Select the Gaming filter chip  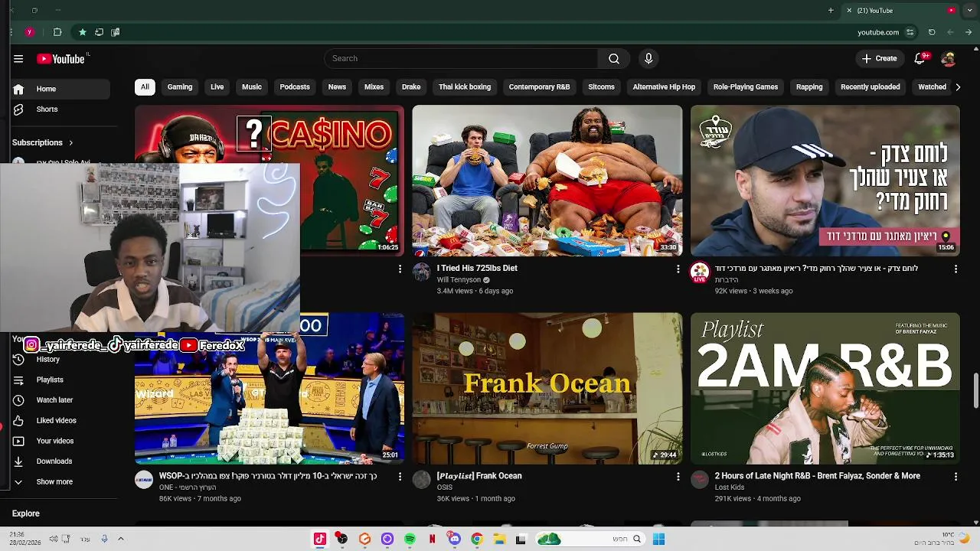pos(180,86)
